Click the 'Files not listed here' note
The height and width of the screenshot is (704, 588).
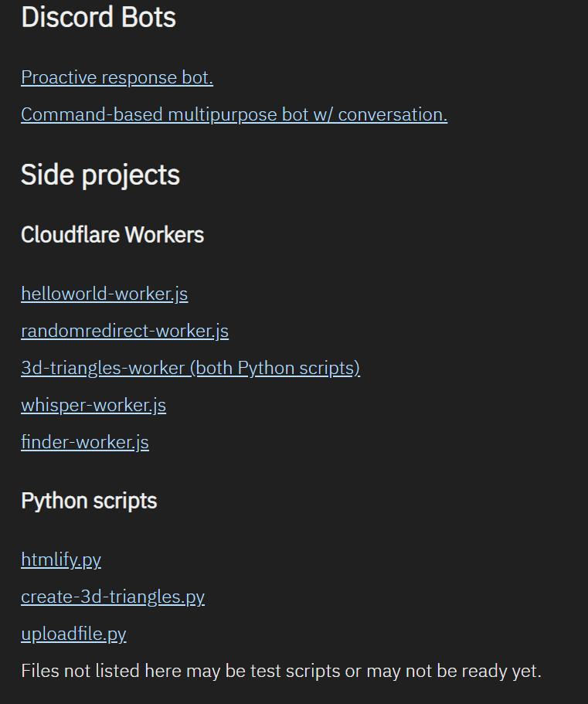pos(93,671)
